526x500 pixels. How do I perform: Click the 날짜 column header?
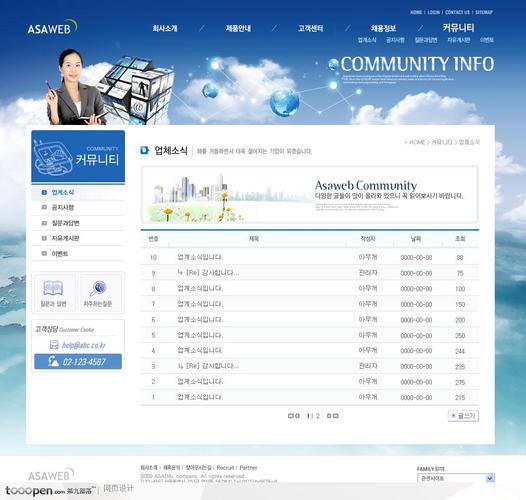416,239
